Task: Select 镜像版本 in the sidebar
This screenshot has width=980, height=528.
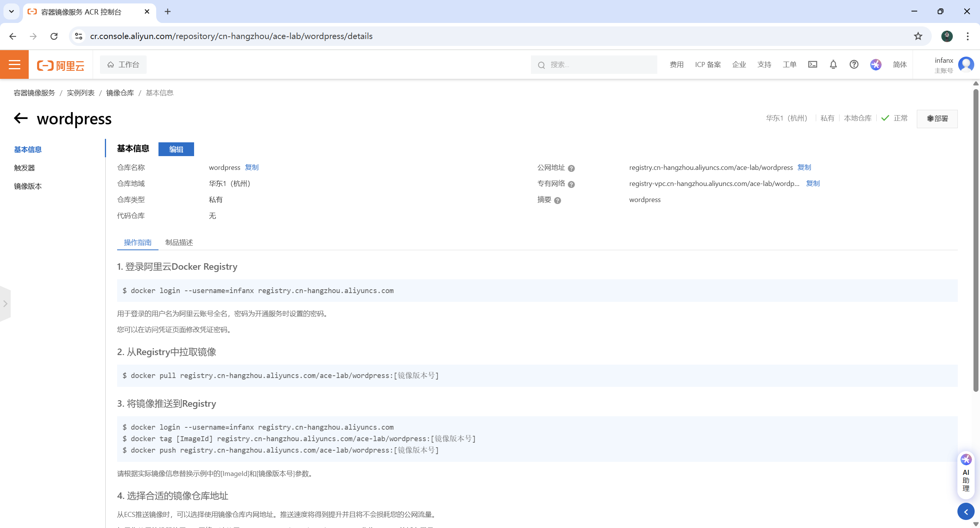Action: [x=28, y=186]
